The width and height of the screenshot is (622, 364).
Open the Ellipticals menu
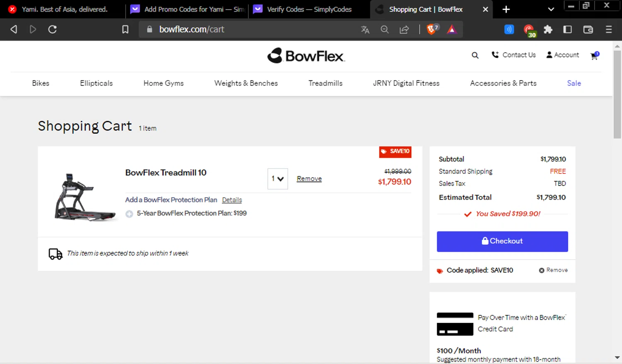coord(96,83)
